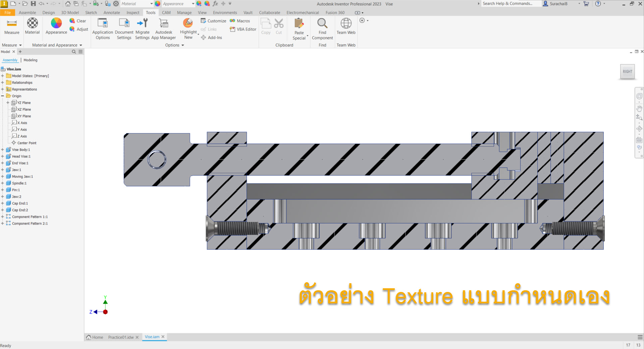Open the Practice01.idw document tab
The height and width of the screenshot is (349, 644).
point(121,337)
